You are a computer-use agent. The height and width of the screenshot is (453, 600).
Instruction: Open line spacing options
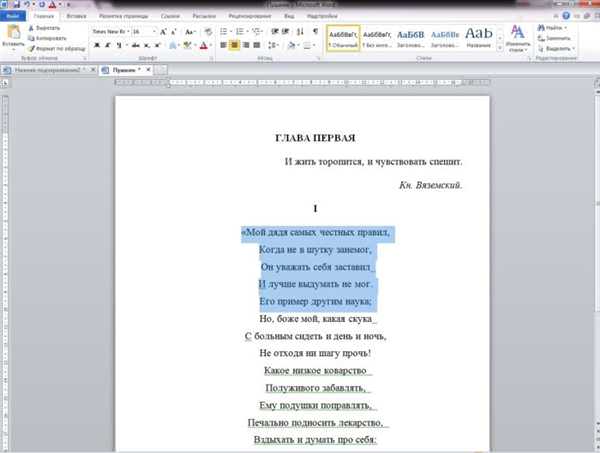[272, 46]
